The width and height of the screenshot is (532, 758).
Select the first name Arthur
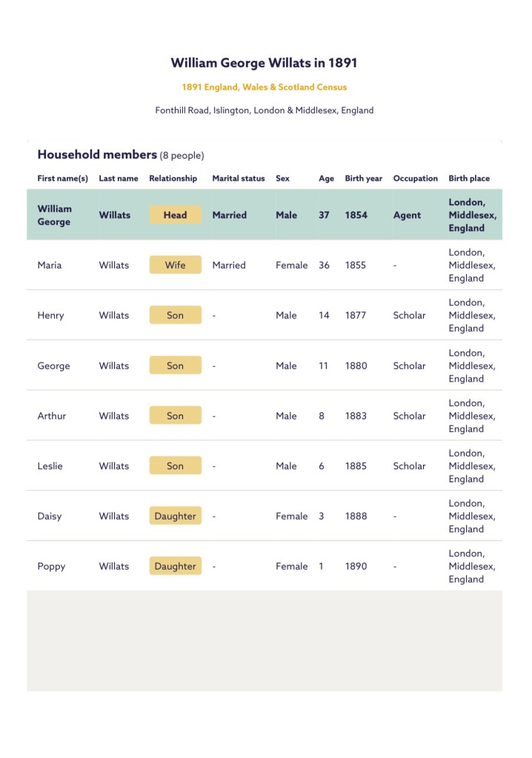point(52,416)
